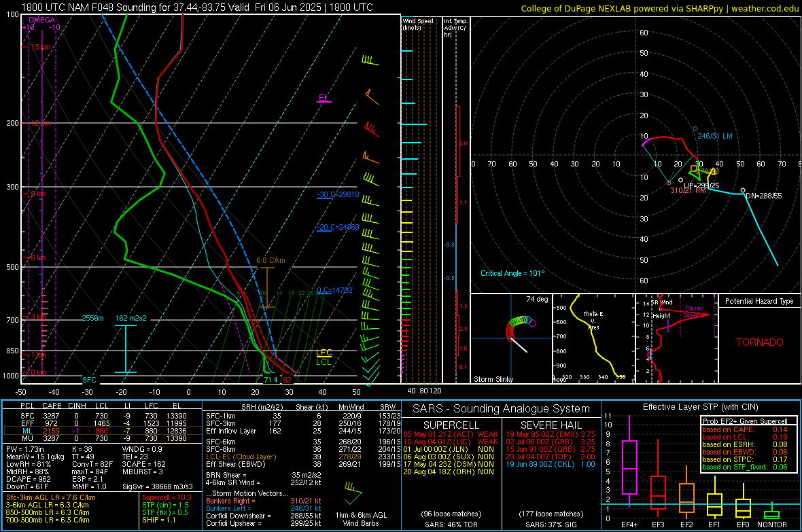This screenshot has width=802, height=532.
Task: Click the SARS - Sounding Analogue System title
Action: [502, 409]
